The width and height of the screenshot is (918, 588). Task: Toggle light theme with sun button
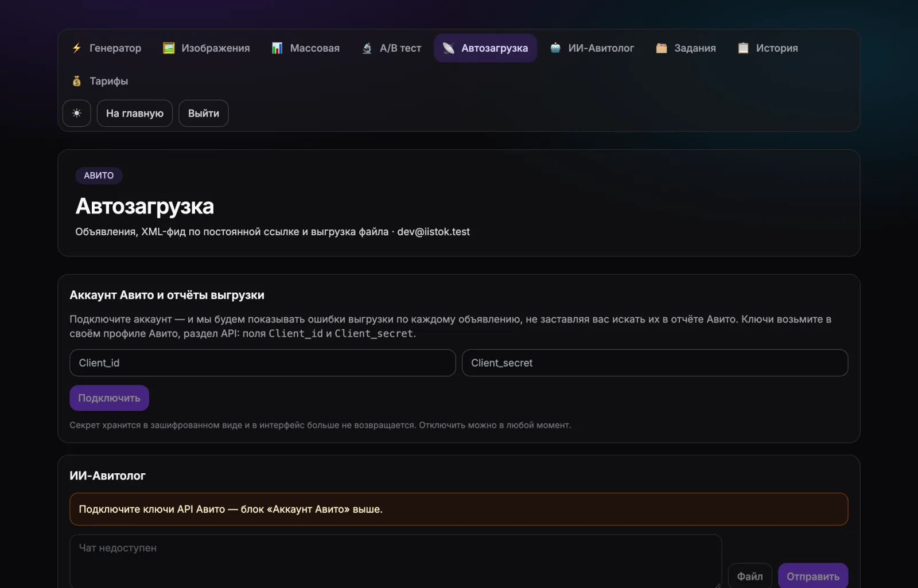pyautogui.click(x=77, y=114)
